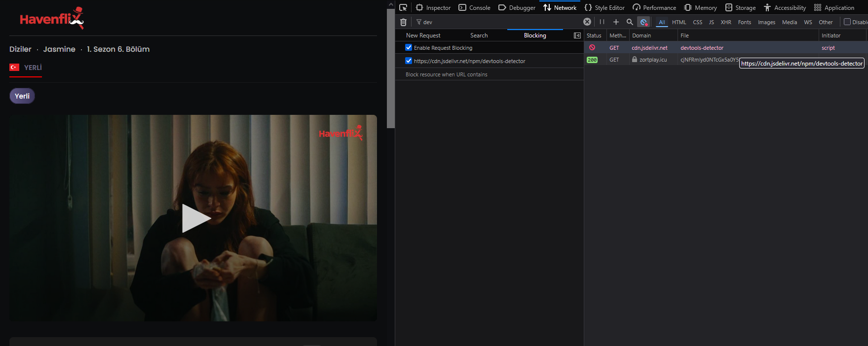The width and height of the screenshot is (868, 346).
Task: Open the Style Editor tab
Action: point(604,7)
